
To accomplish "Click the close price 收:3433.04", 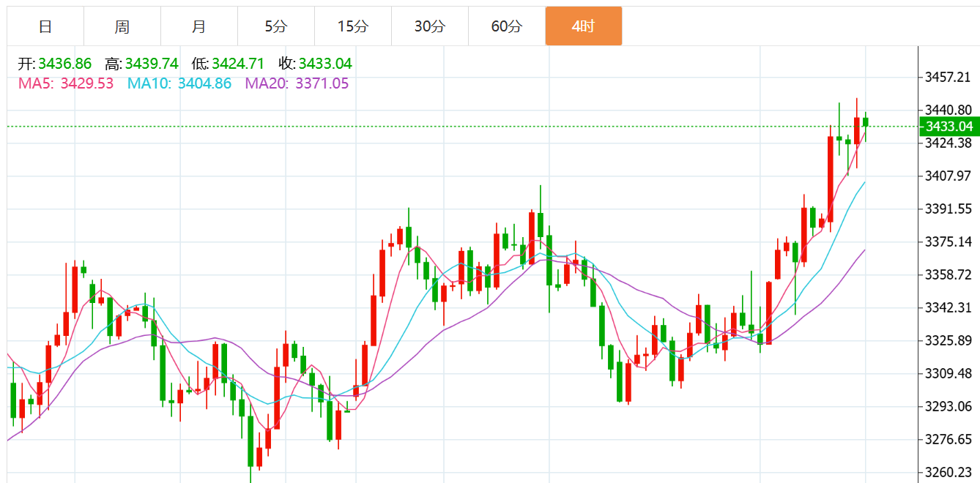I will [x=315, y=64].
